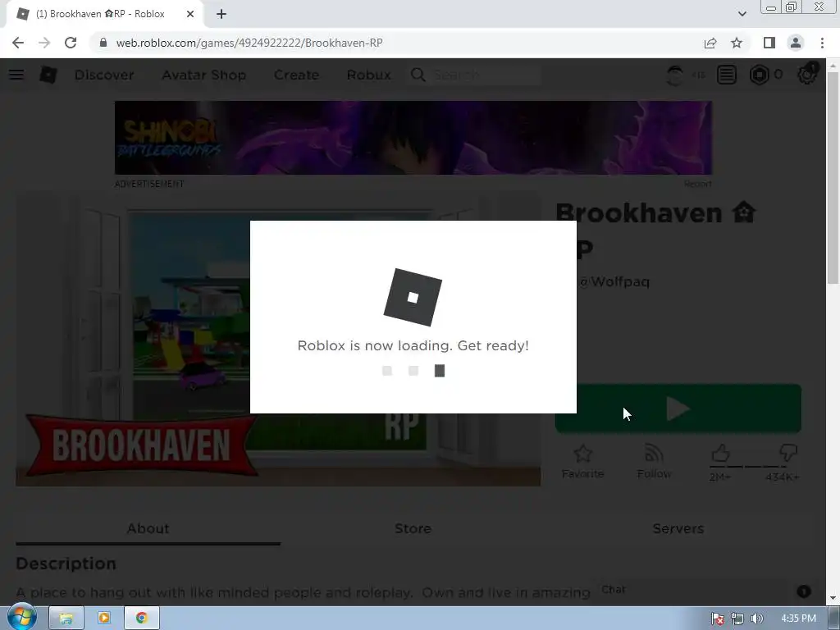Screen dimensions: 840x630
Task: Click the Shinobi Battlegrounds advertisement banner
Action: pos(413,138)
